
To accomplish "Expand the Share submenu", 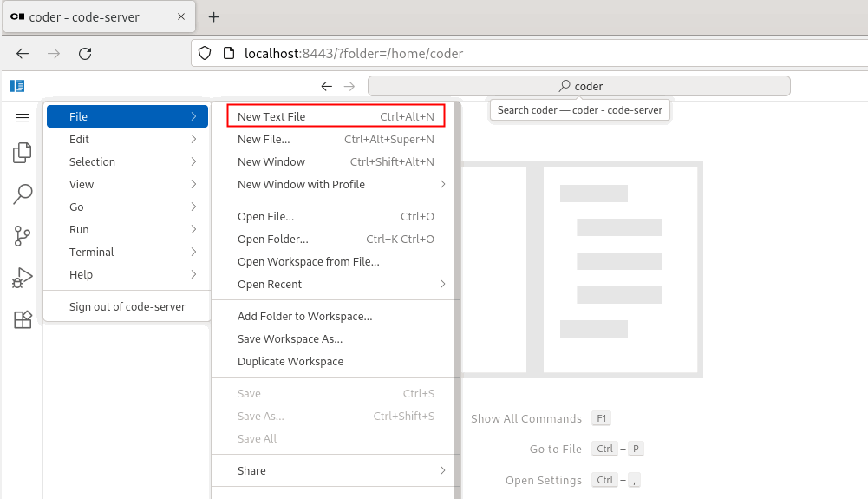I will (336, 470).
